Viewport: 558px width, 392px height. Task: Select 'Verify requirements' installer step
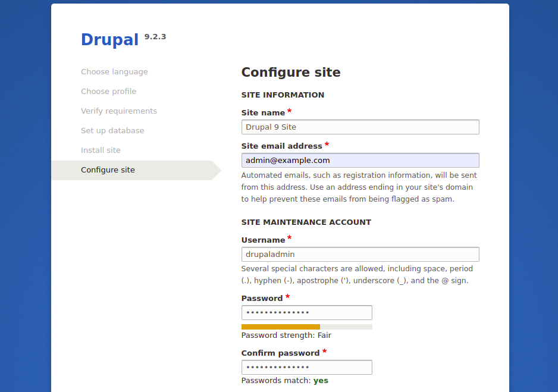(x=119, y=111)
